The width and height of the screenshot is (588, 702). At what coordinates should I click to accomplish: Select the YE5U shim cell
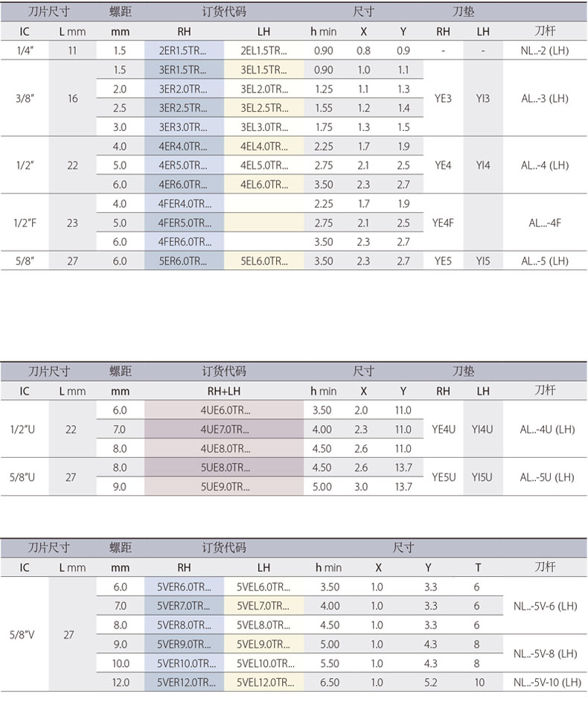point(443,477)
